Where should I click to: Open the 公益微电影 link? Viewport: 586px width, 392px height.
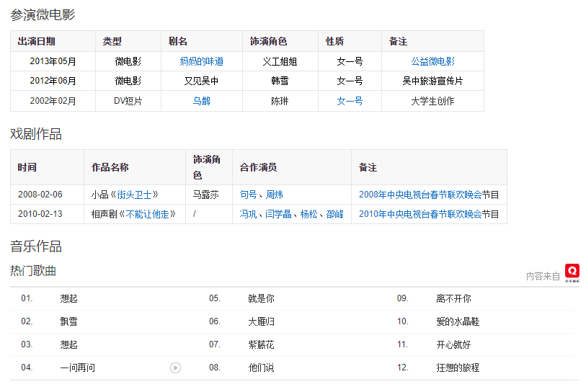click(432, 61)
